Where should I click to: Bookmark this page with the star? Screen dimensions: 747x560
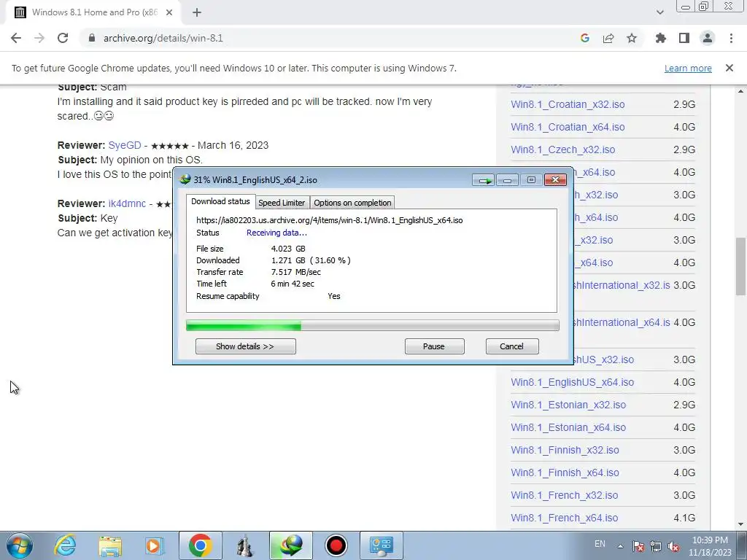632,38
